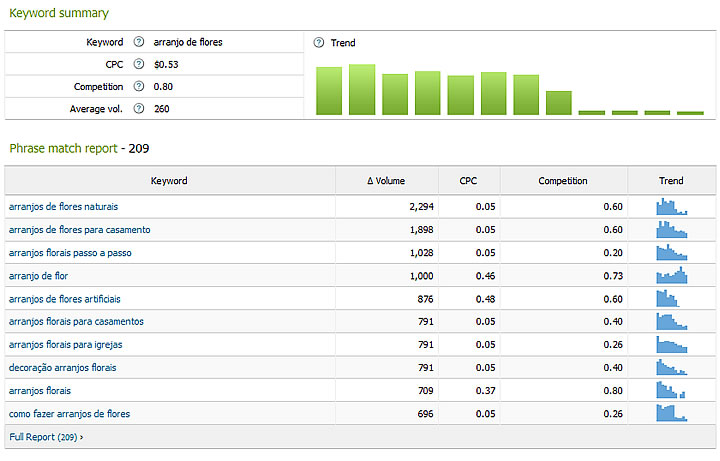This screenshot has height=461, width=720.
Task: Open trend sparkline for arranjo de flor
Action: (x=671, y=275)
